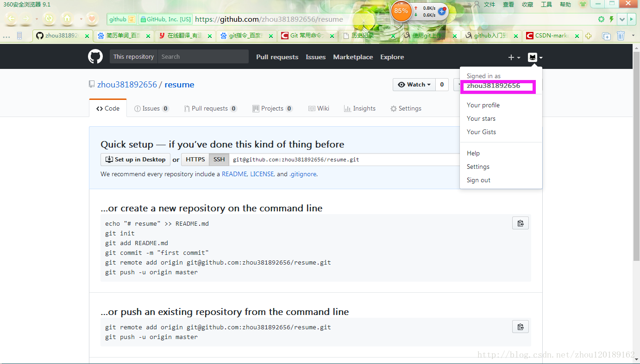This screenshot has height=364, width=640.
Task: Open new tab with yellow plus icon
Action: click(x=589, y=36)
